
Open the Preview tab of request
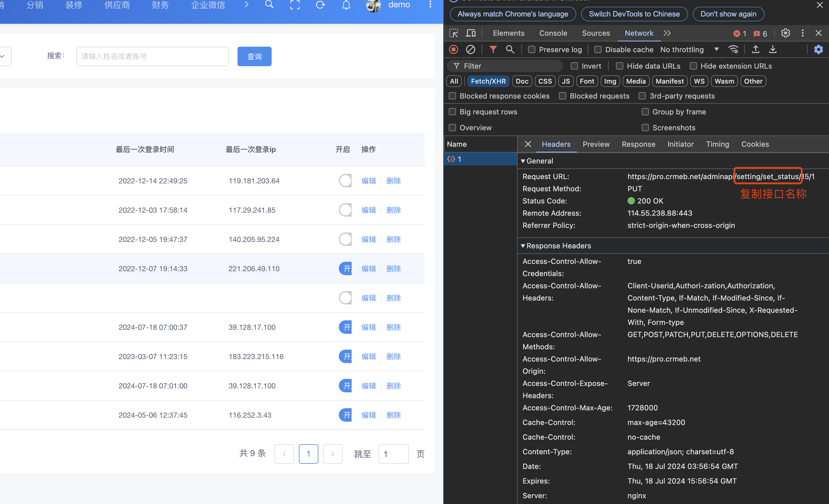596,144
